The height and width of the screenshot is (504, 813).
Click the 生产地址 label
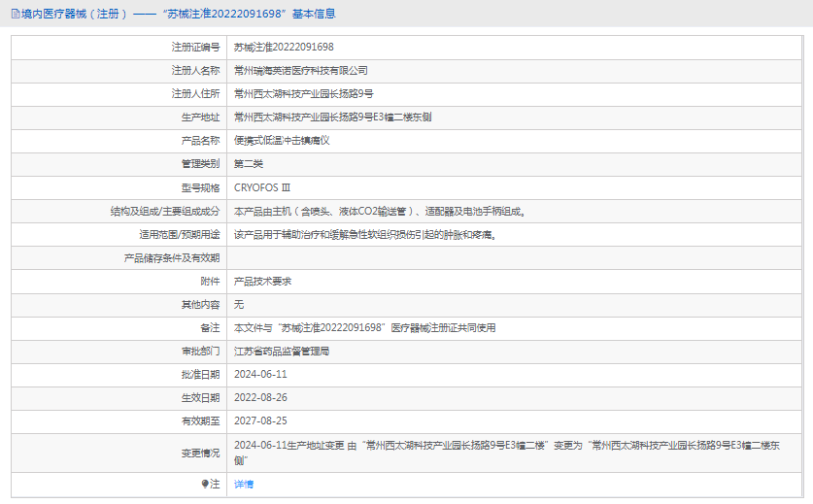[x=200, y=118]
